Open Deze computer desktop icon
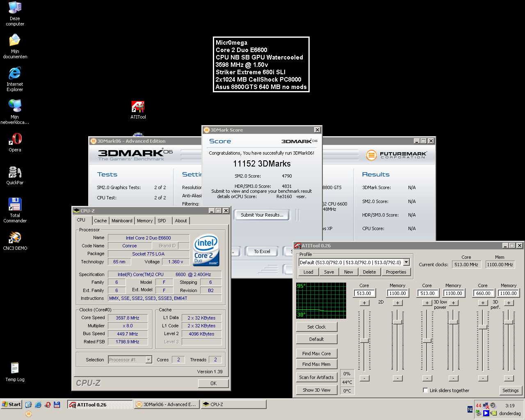 (15, 14)
